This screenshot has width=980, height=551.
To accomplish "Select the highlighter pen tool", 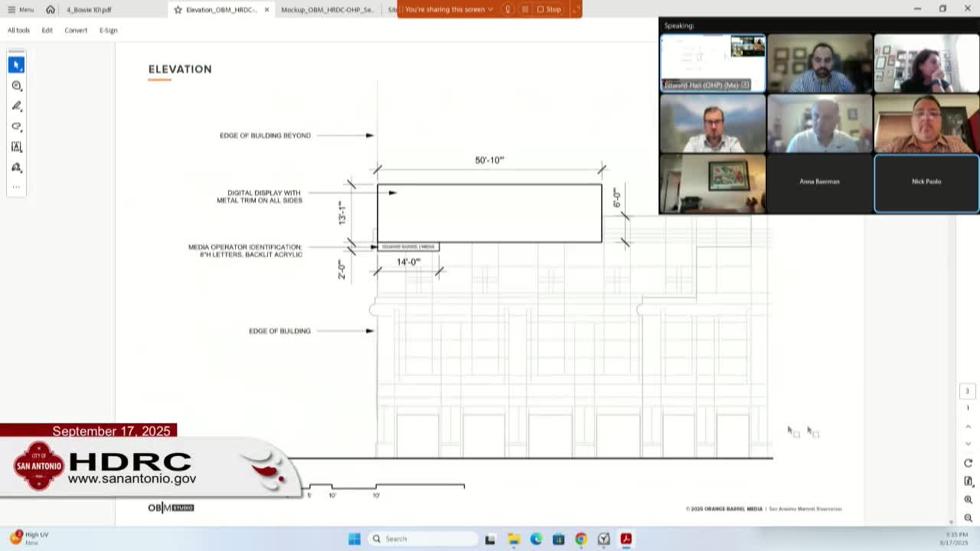I will tap(17, 106).
